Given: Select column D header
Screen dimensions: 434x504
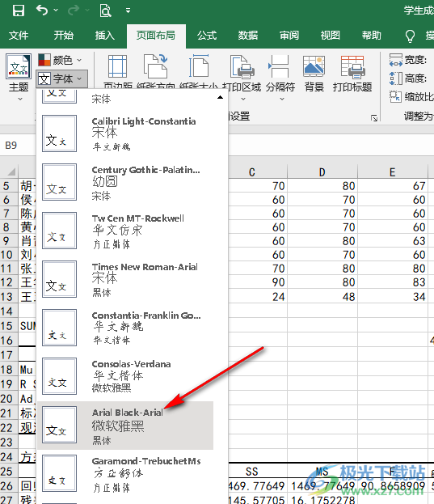Looking at the screenshot, I should point(322,172).
